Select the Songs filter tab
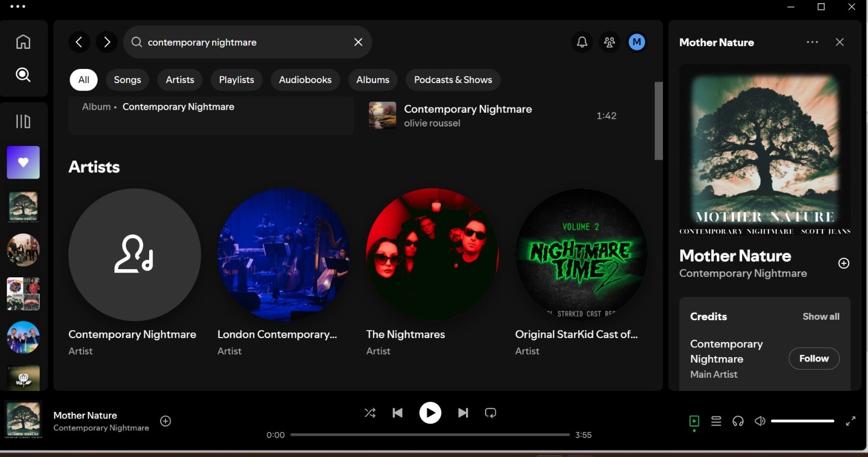 point(127,80)
